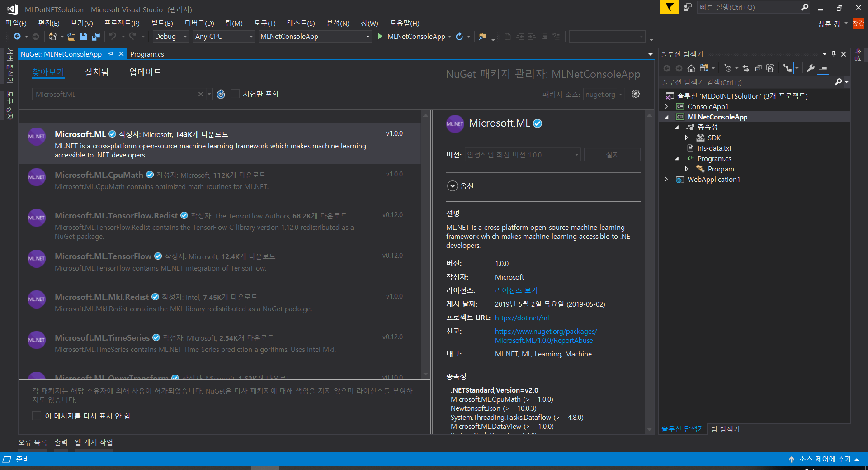Screen dimensions: 868x470
Task: Open NuGet settings gear icon
Action: (636, 94)
